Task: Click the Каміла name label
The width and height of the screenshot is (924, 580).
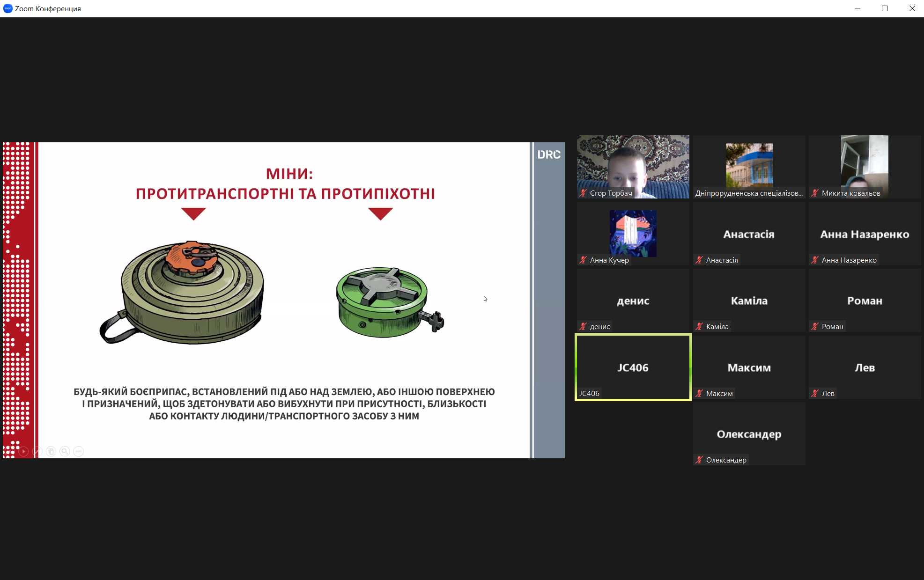Action: click(717, 326)
